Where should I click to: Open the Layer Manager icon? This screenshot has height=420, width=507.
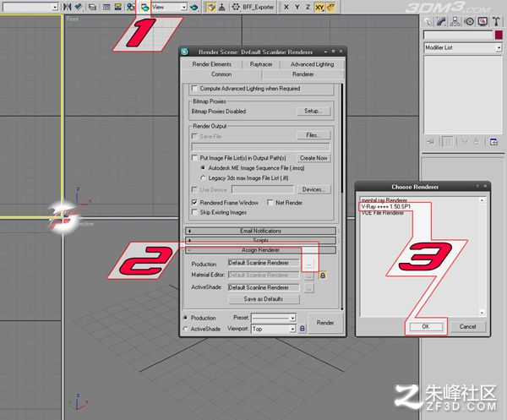[92, 7]
